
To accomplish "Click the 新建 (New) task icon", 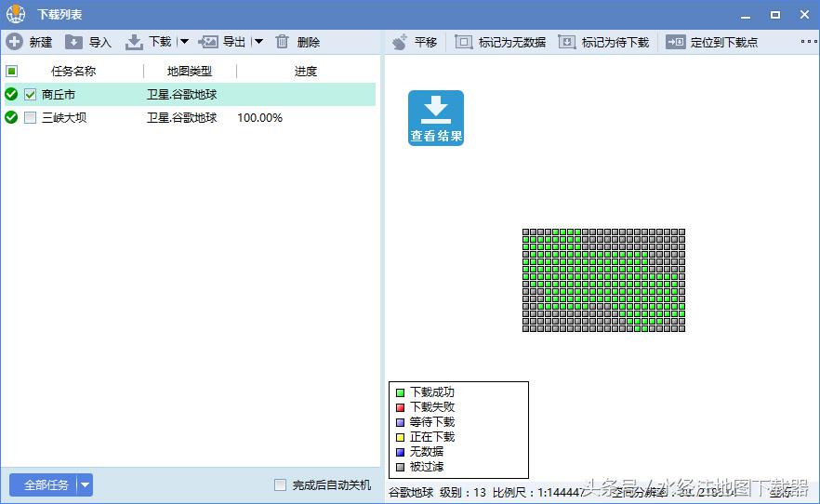I will pos(15,42).
